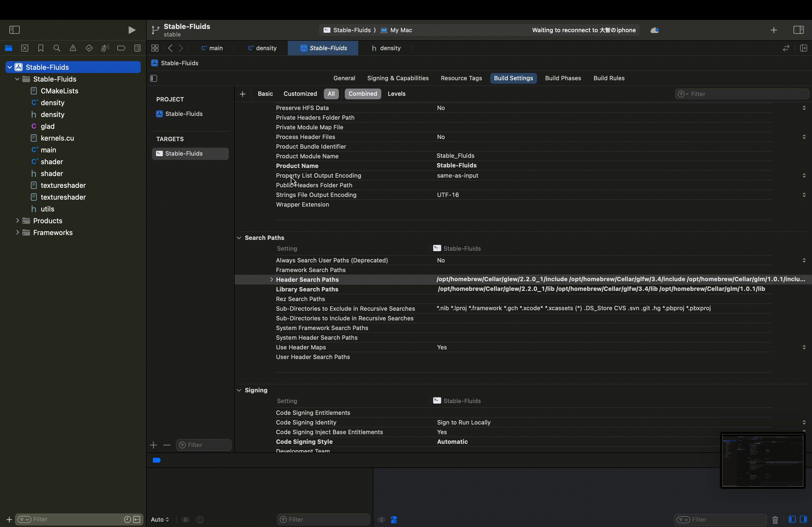
Task: Toggle the project and targets list sidebar
Action: click(x=154, y=78)
